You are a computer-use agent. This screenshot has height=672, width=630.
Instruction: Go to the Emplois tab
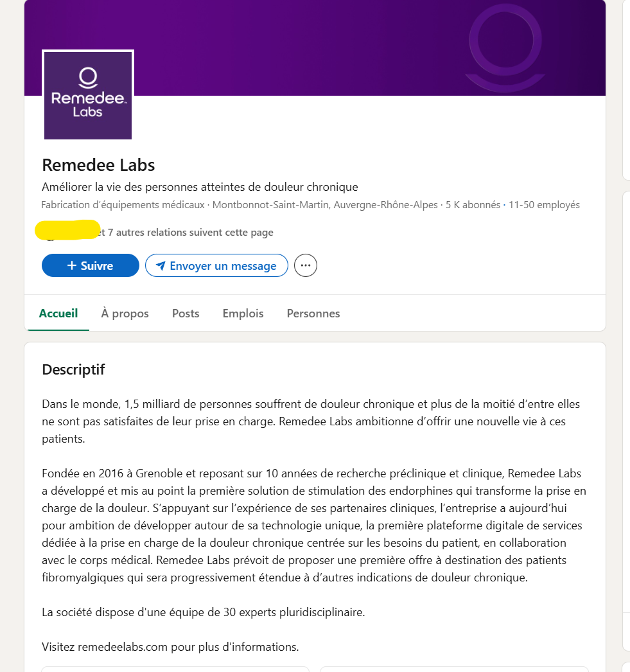pyautogui.click(x=243, y=314)
